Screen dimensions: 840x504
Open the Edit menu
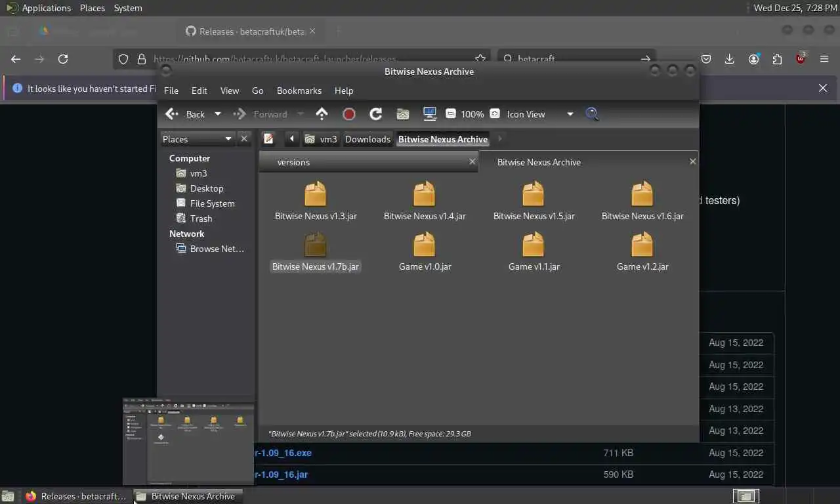tap(199, 91)
